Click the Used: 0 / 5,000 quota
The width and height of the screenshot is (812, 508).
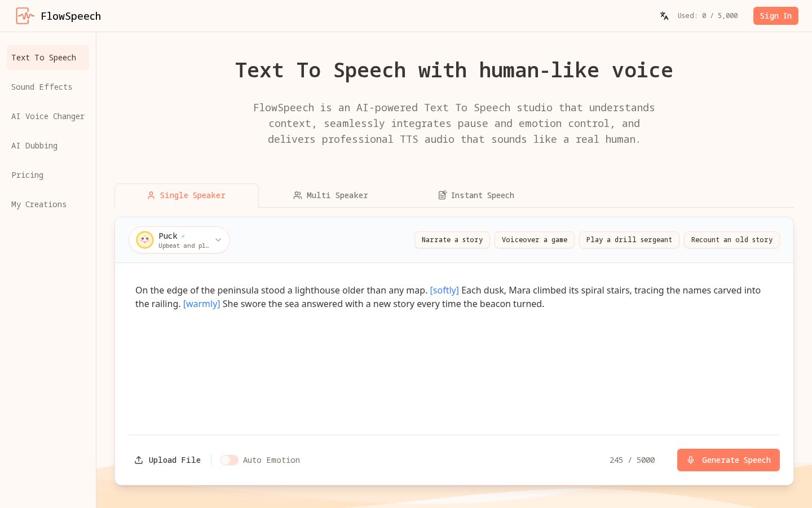pyautogui.click(x=708, y=16)
